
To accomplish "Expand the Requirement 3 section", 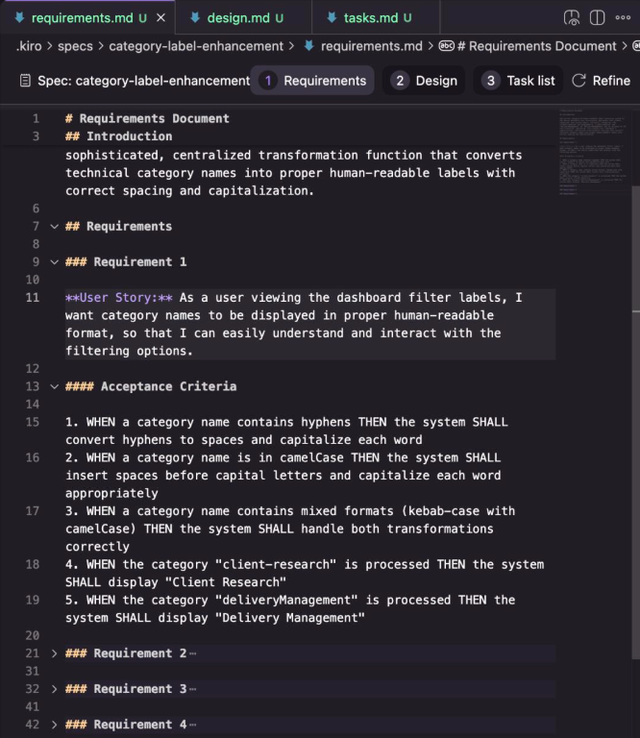I will pyautogui.click(x=54, y=689).
